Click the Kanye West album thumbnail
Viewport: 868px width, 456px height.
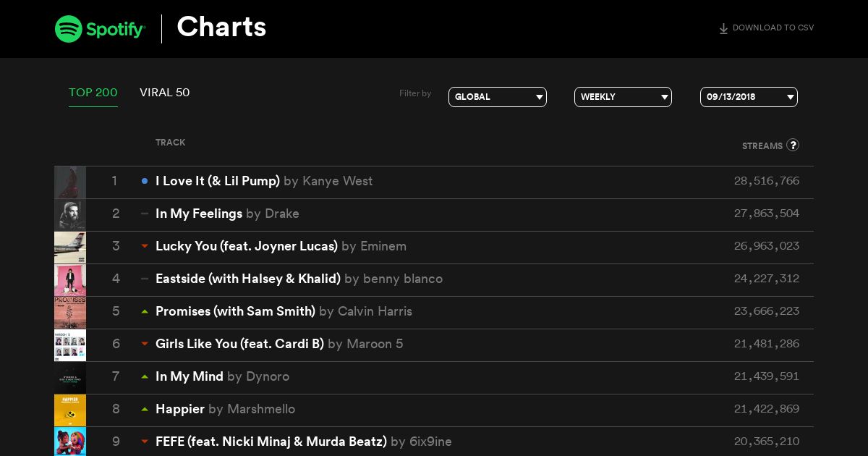[70, 182]
